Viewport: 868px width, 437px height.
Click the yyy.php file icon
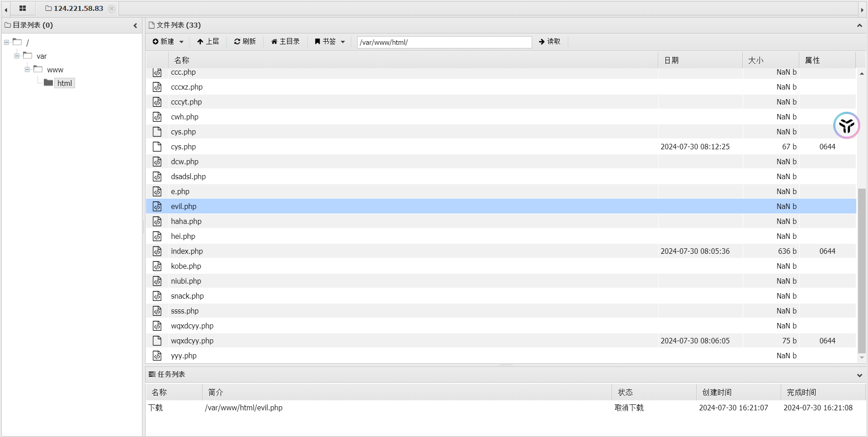[157, 356]
